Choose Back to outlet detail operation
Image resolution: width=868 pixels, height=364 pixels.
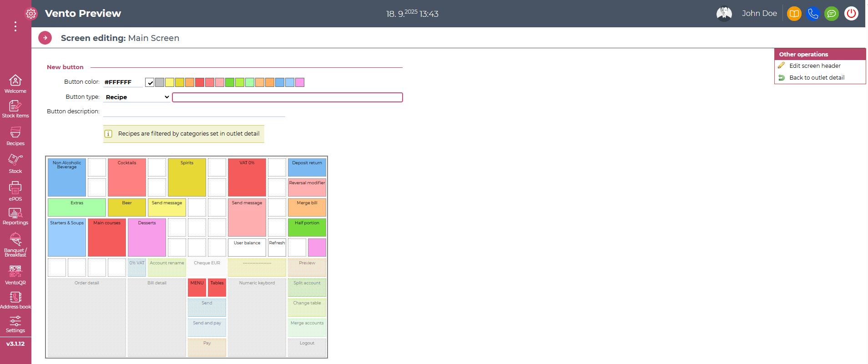point(817,78)
